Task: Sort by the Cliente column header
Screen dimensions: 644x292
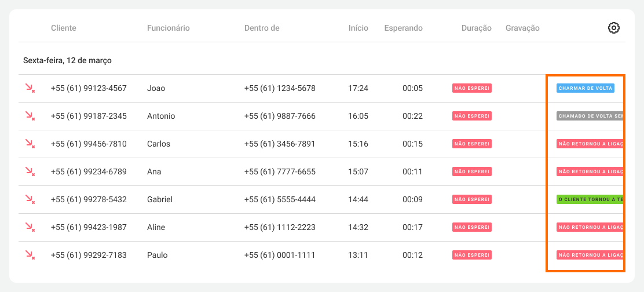Action: 64,28
